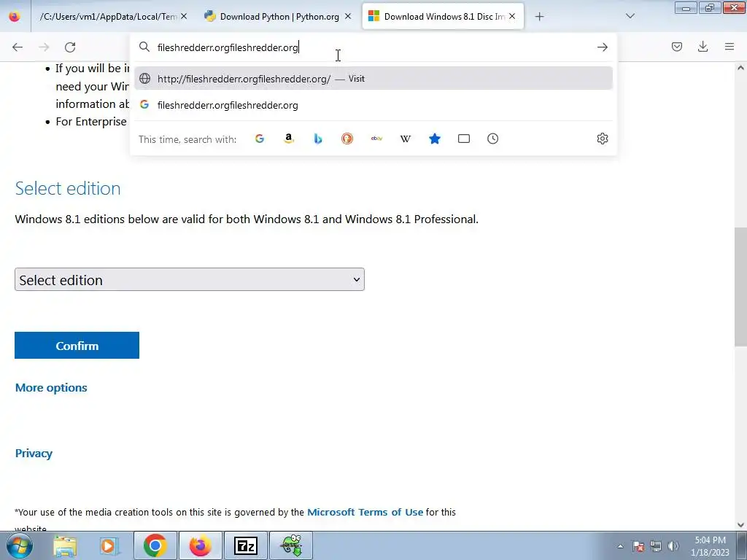
Task: Open More options link
Action: tap(51, 388)
